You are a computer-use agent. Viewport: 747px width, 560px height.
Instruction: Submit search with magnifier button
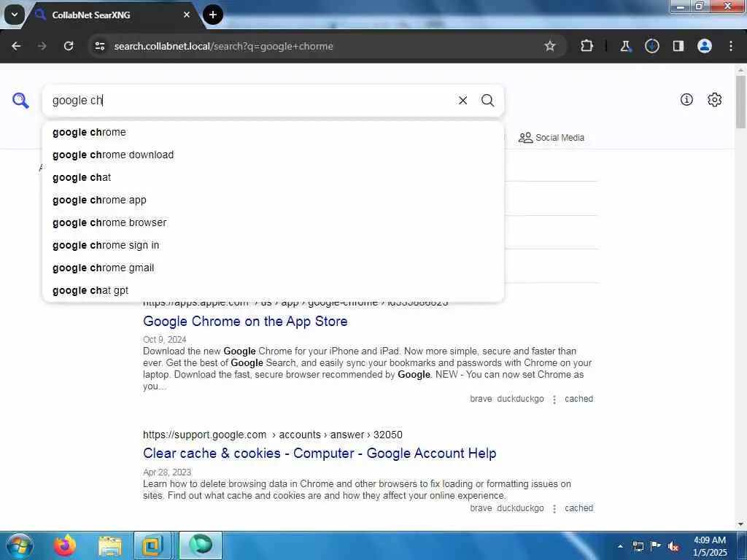click(x=487, y=101)
